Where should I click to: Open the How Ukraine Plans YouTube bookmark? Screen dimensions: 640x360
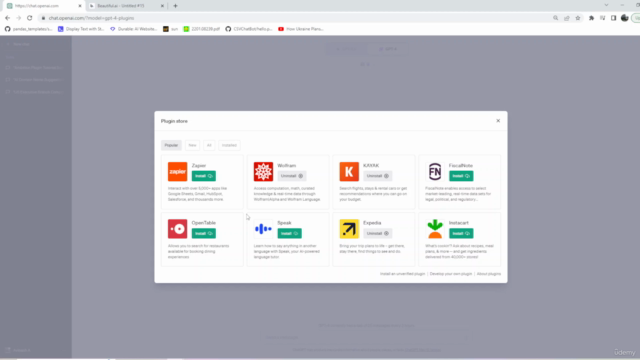coord(301,29)
